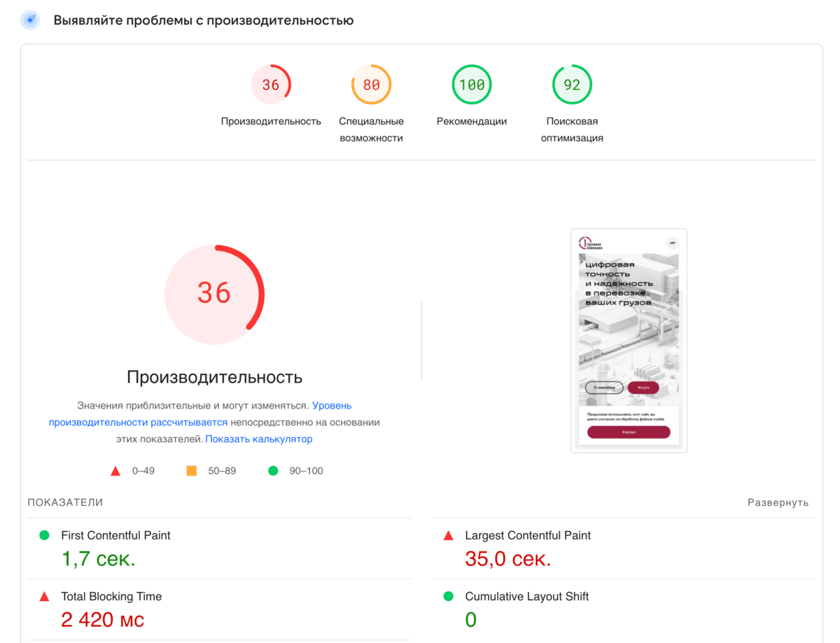Click the green circle 90–100 legend icon

coord(273,471)
